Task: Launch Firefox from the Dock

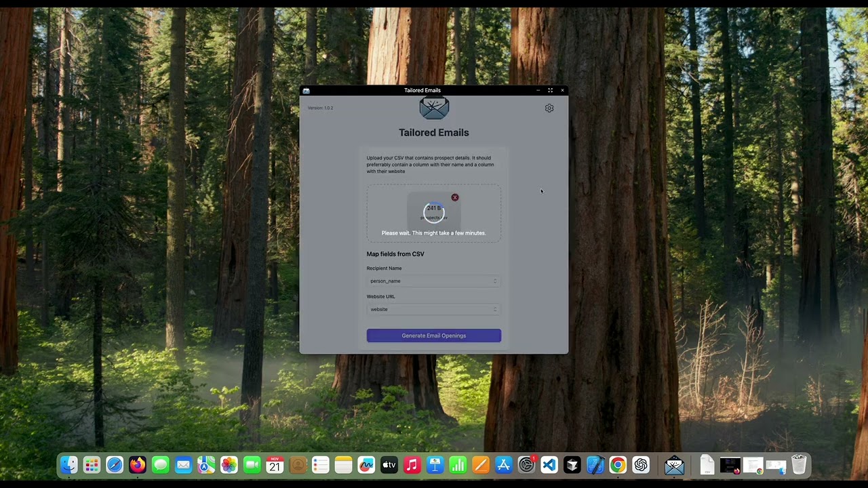Action: pyautogui.click(x=138, y=465)
